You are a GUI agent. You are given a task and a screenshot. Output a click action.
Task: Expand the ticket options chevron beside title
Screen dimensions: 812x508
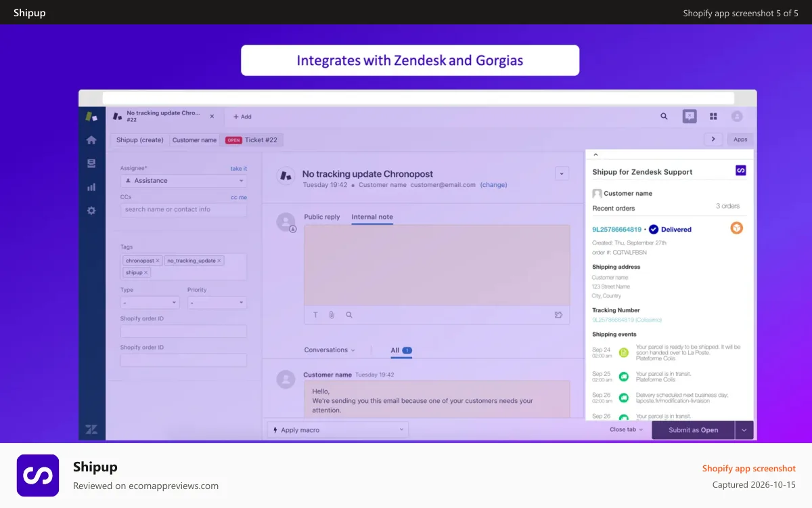[562, 173]
